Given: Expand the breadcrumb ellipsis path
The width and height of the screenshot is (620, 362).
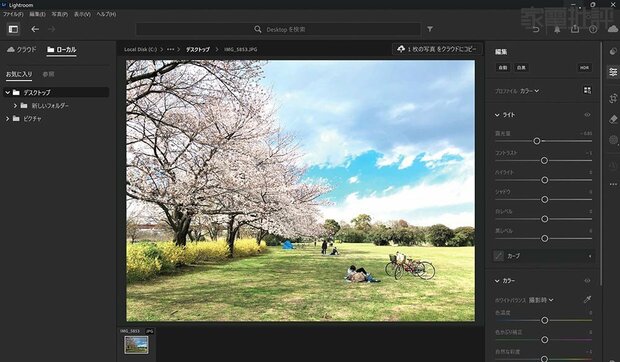Looking at the screenshot, I should pyautogui.click(x=170, y=49).
